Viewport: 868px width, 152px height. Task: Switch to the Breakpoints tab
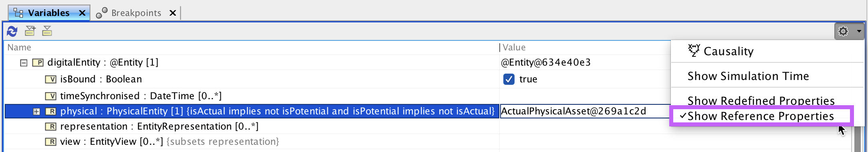pos(136,13)
